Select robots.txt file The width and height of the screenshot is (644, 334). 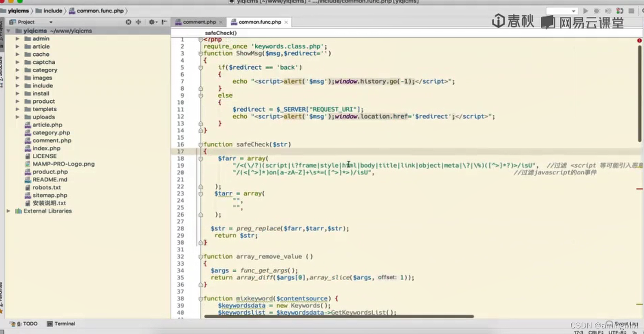[46, 187]
